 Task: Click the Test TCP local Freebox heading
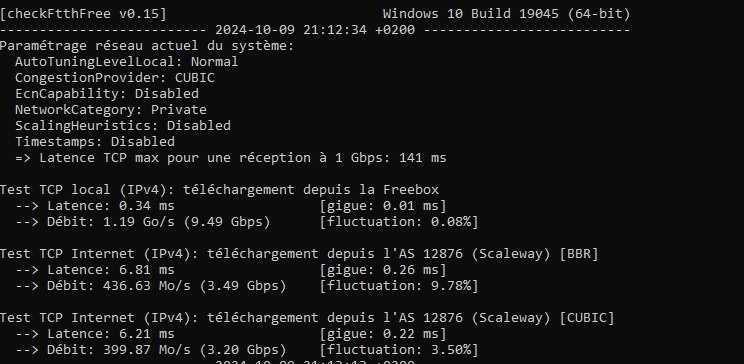click(x=219, y=190)
